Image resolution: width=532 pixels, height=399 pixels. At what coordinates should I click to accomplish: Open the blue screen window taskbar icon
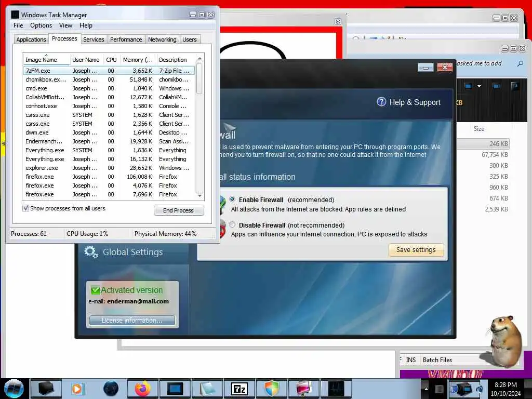tap(175, 389)
